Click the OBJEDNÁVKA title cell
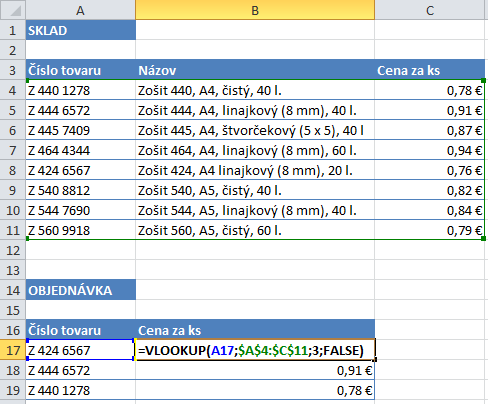Viewport: 488px width, 404px height. [x=81, y=290]
